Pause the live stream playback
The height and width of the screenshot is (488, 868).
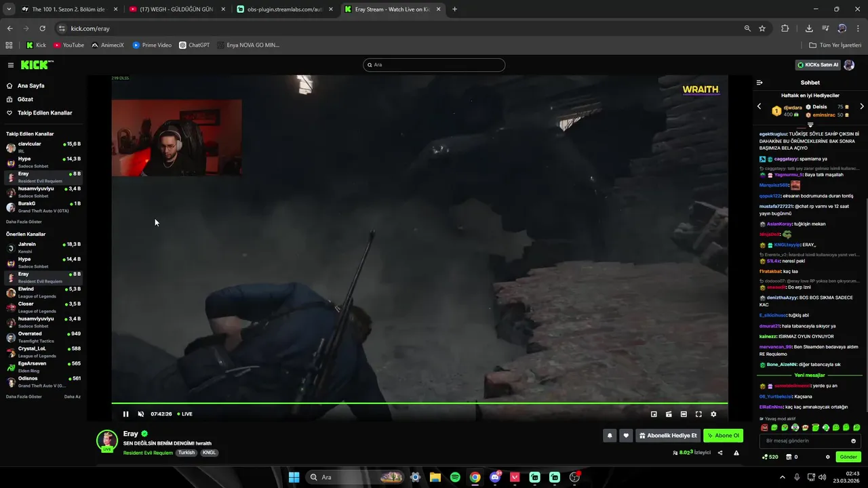(125, 414)
